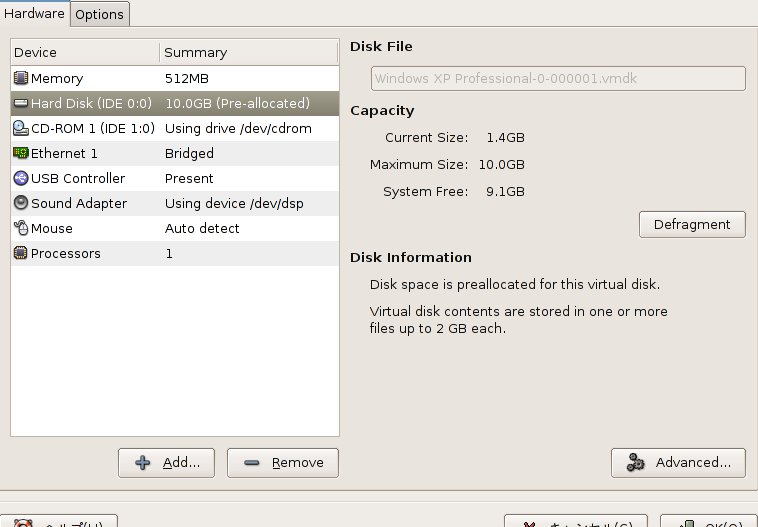Click the Sound Adapter speaker icon
758x527 pixels.
[21, 203]
